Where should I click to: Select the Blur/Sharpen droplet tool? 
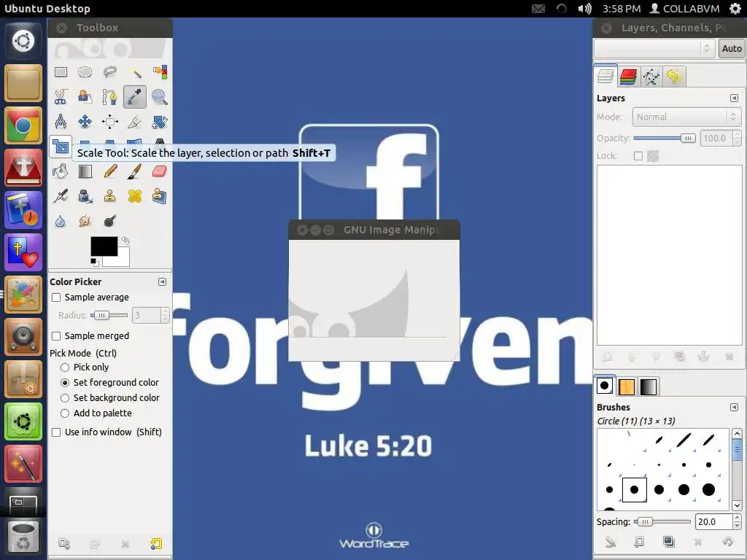pyautogui.click(x=61, y=220)
